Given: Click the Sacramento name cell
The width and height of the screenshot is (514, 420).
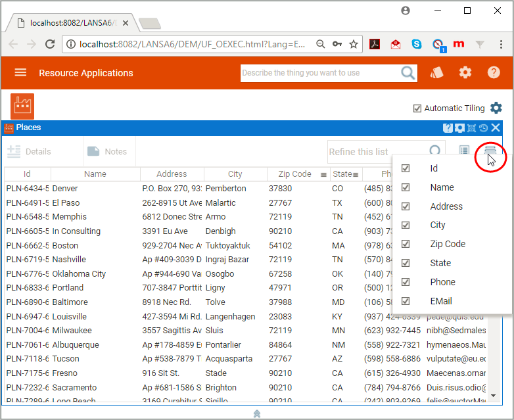Looking at the screenshot, I should [74, 388].
